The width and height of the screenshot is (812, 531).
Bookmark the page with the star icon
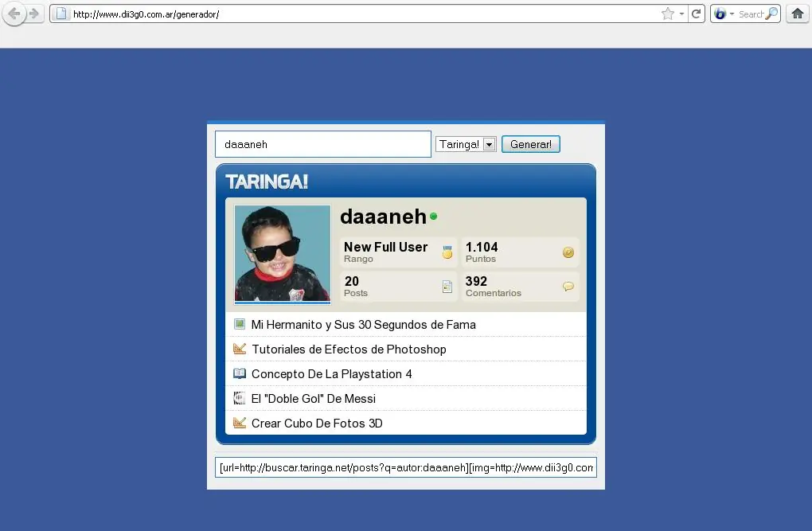[x=668, y=14]
